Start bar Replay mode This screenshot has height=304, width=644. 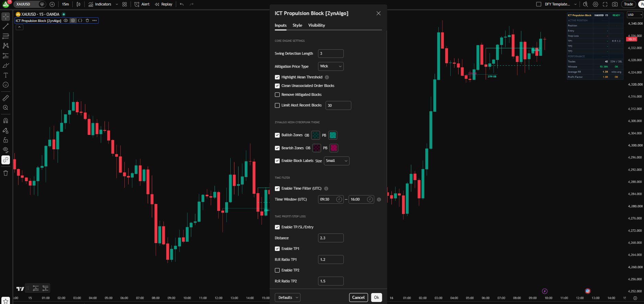[x=163, y=4]
